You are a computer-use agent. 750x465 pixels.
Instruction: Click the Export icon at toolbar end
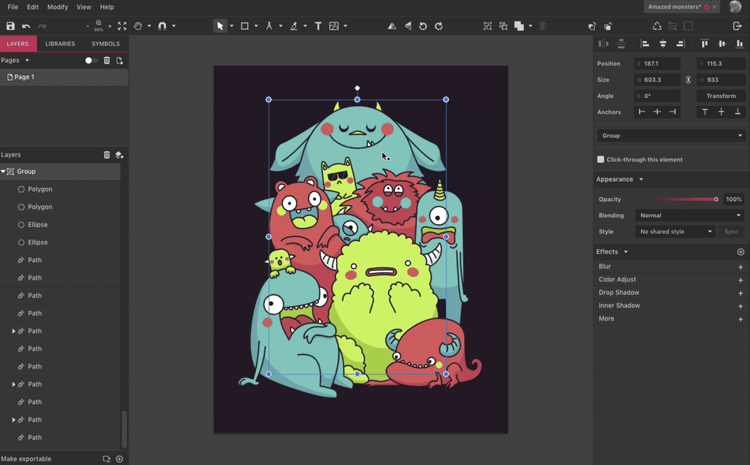tap(737, 26)
